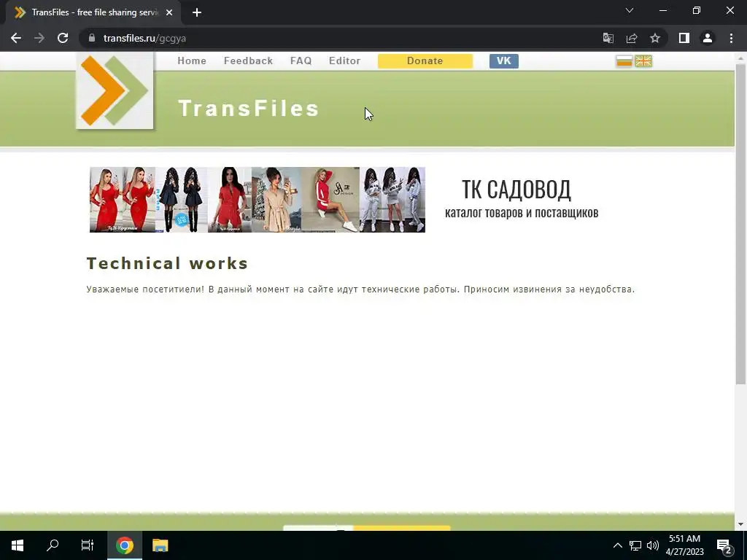The image size is (747, 560).
Task: Click the Technical works heading
Action: [167, 263]
